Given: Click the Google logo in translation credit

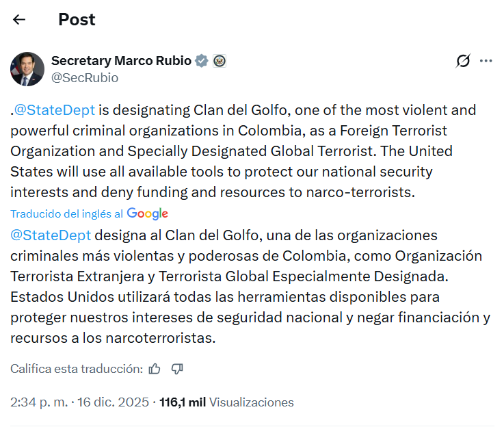Looking at the screenshot, I should (147, 213).
